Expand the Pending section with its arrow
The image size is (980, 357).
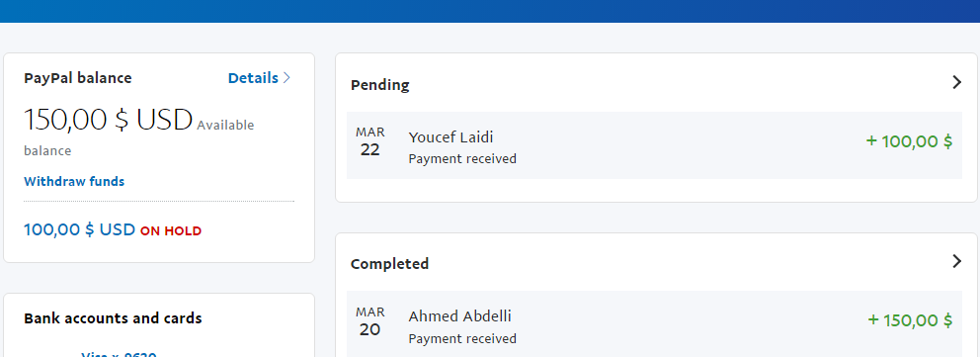click(956, 82)
